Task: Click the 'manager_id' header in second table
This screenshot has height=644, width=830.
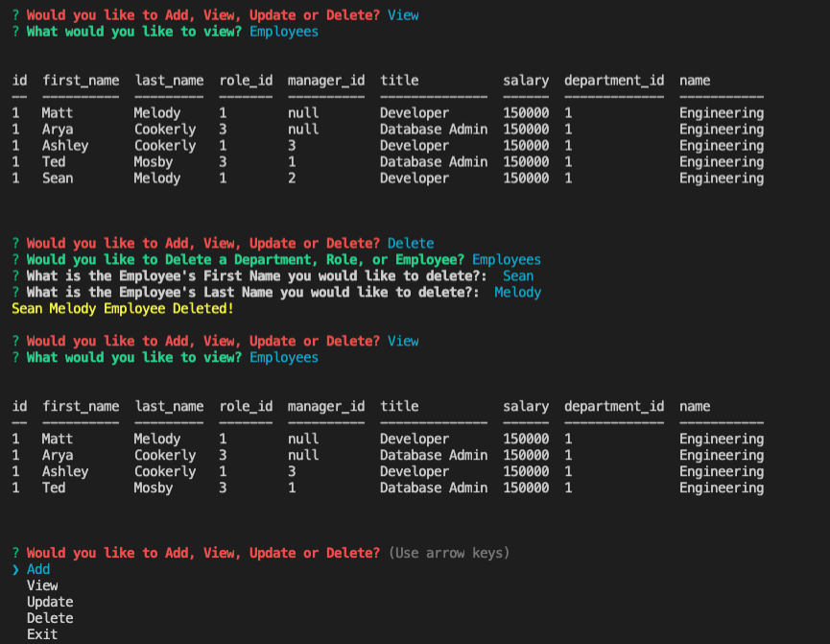Action: (326, 406)
